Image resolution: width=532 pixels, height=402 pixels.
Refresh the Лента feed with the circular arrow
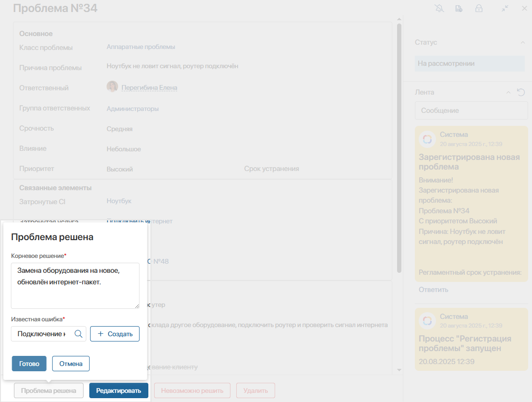click(521, 92)
